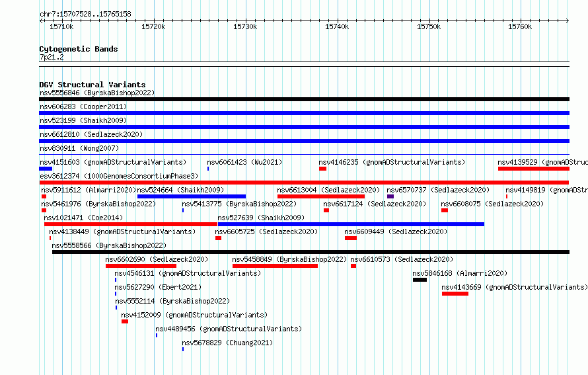This screenshot has width=588, height=375.
Task: Select nsv5461976 (ByrskaBishop2022) label
Action: pos(98,204)
